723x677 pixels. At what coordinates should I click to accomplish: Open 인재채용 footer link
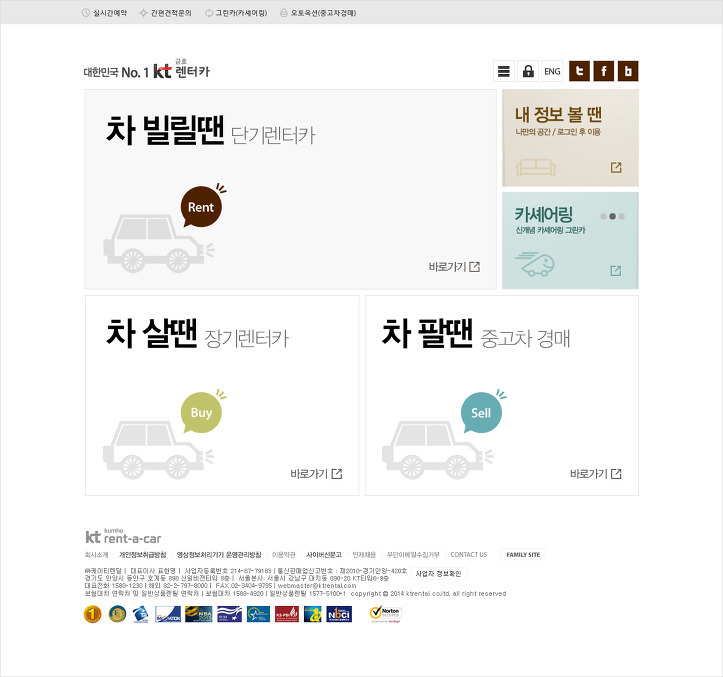(364, 555)
